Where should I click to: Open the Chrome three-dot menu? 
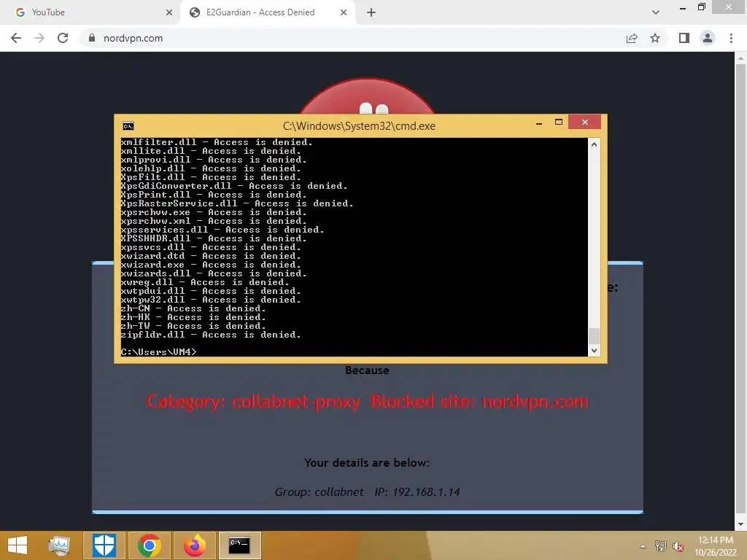tap(731, 38)
